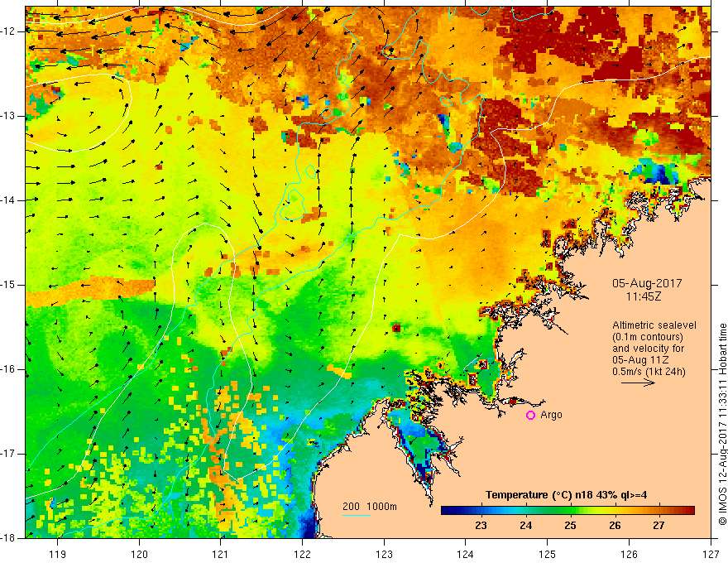
Task: Click the temperature color bar legend
Action: 568,511
